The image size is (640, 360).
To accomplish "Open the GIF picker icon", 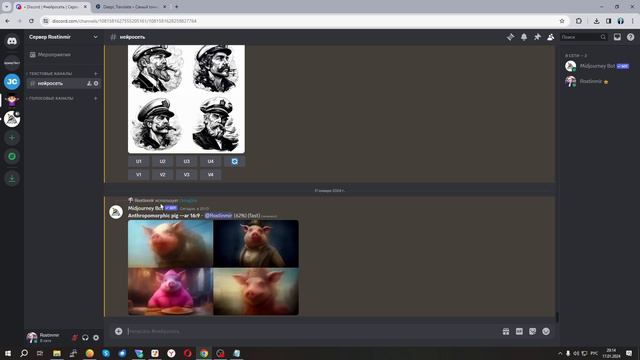I will tap(519, 331).
